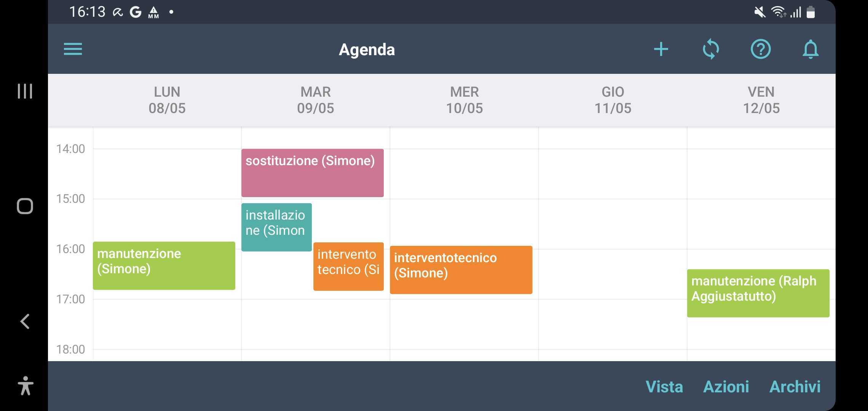This screenshot has width=868, height=411.
Task: Open the teal installazione appointment
Action: tap(276, 227)
